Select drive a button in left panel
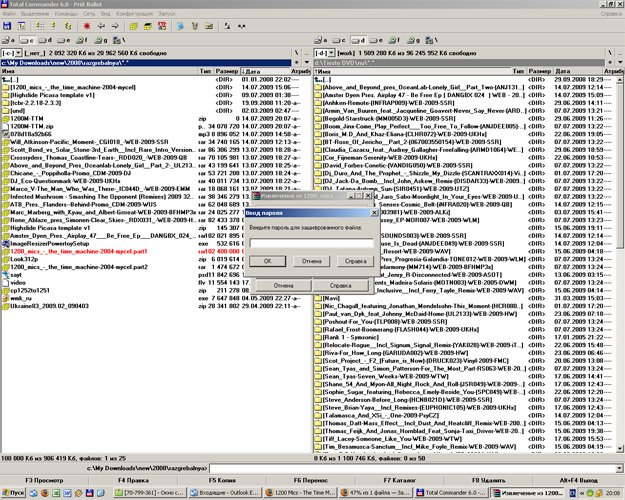The height and width of the screenshot is (500, 625). point(8,40)
